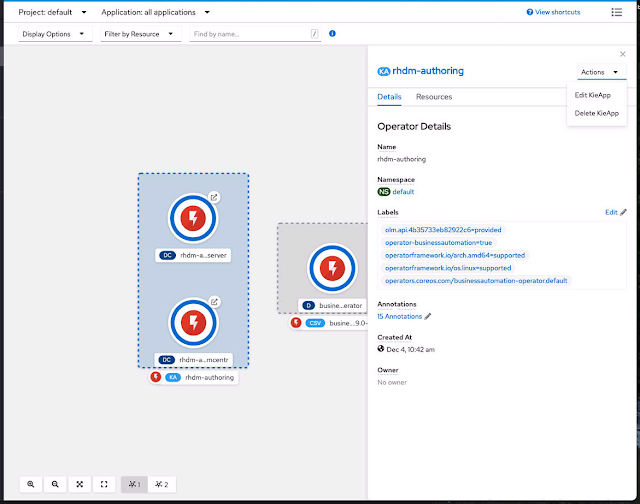Click red status icon beside rhdm-authoring label
Image resolution: width=640 pixels, height=504 pixels.
pyautogui.click(x=156, y=377)
